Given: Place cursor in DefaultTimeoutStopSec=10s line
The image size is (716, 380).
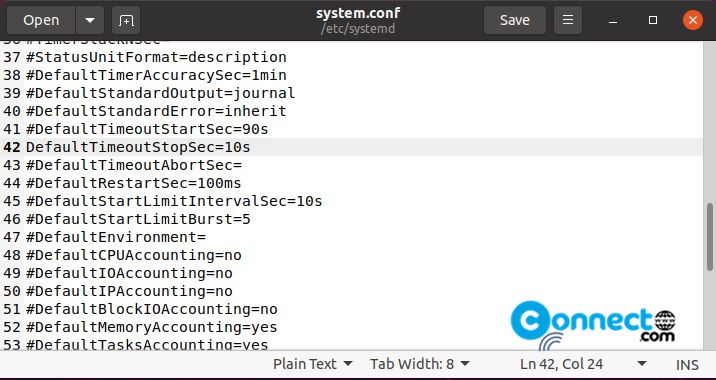Looking at the screenshot, I should [138, 147].
